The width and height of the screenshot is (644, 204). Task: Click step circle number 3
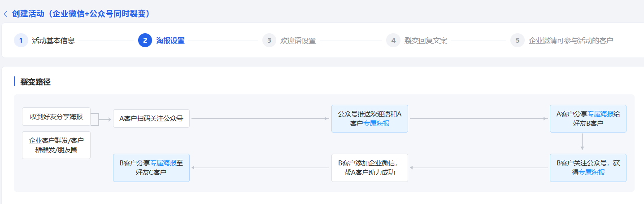tap(269, 40)
